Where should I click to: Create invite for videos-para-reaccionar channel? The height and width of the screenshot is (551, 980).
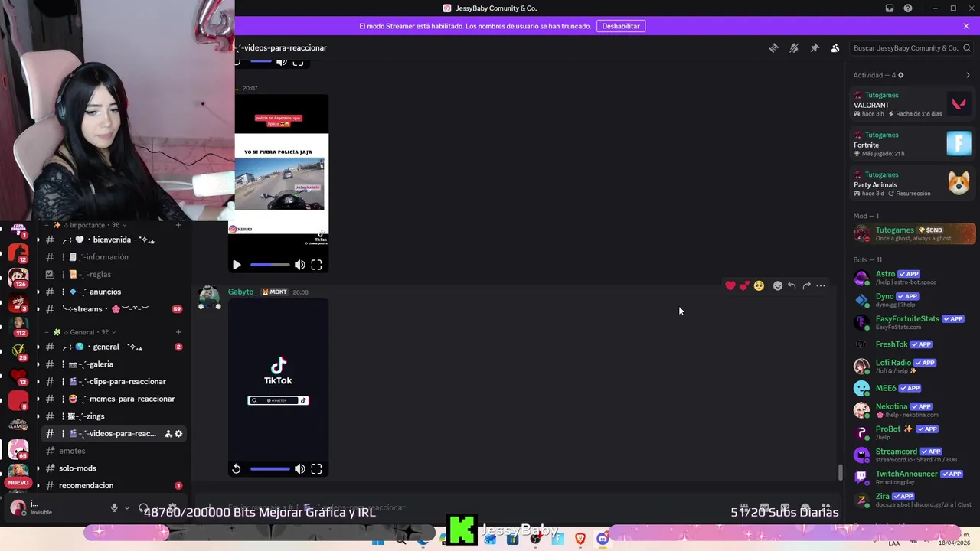(x=168, y=434)
